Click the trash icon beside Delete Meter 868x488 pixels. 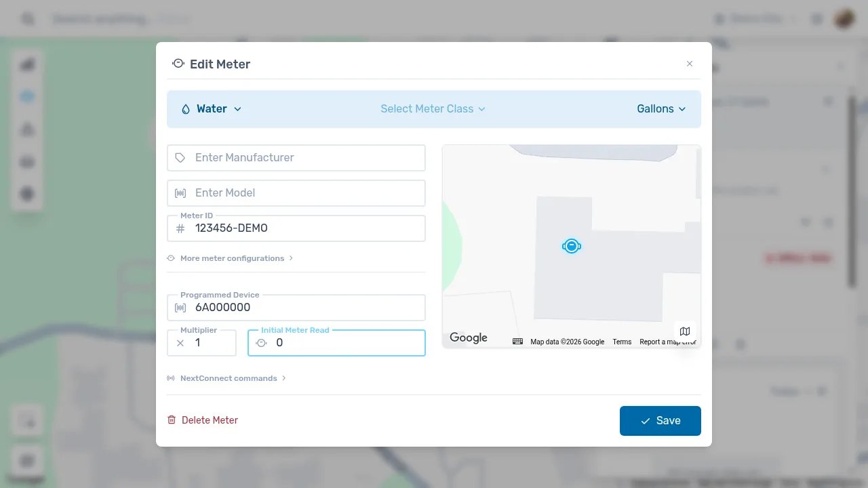[x=172, y=420]
